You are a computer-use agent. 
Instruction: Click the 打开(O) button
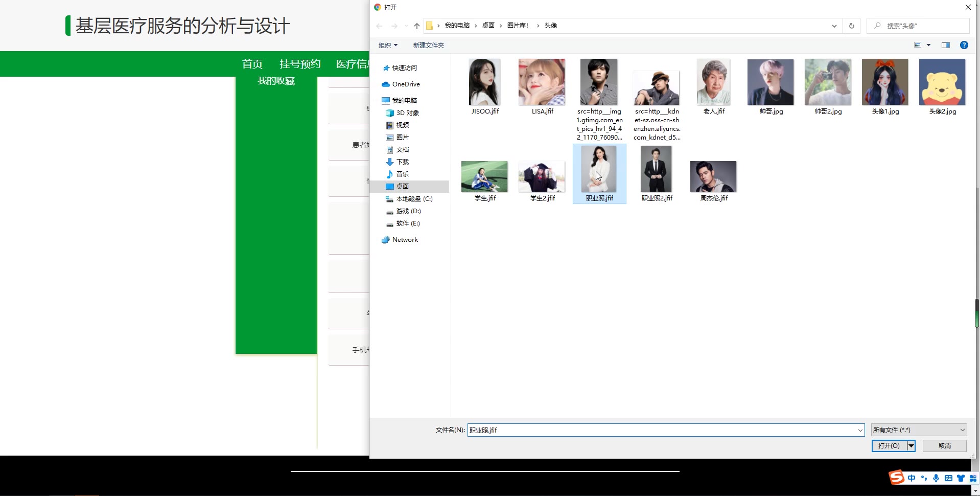[x=889, y=446]
